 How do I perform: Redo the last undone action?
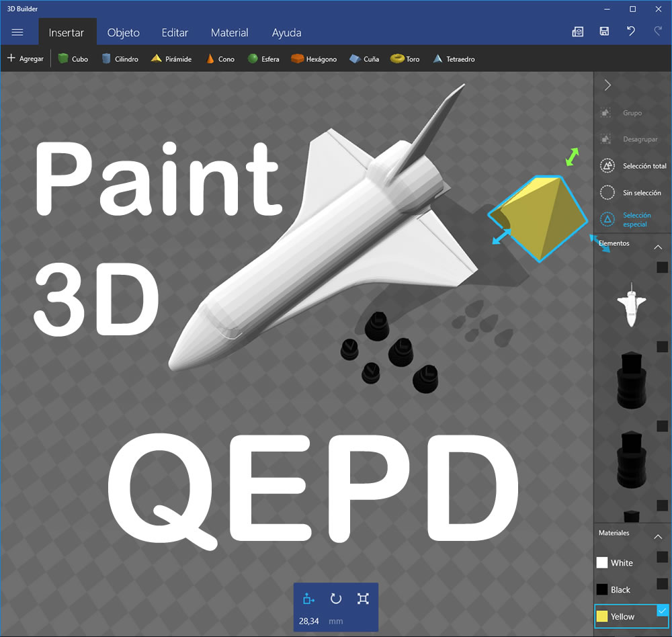658,32
